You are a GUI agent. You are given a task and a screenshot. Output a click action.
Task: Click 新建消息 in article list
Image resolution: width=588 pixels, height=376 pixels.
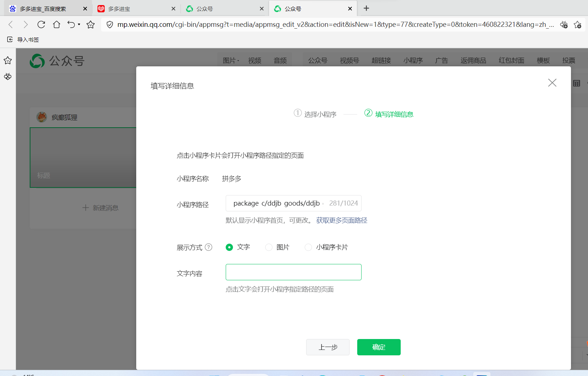(x=100, y=208)
